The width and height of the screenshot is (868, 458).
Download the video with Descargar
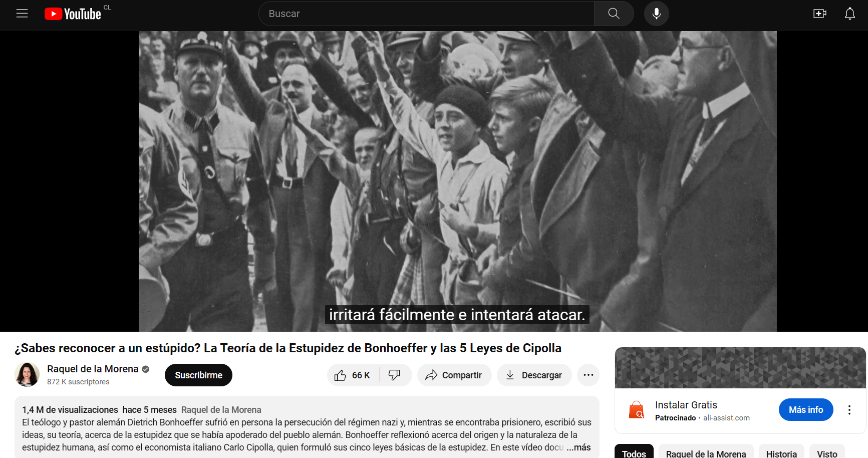pyautogui.click(x=534, y=375)
